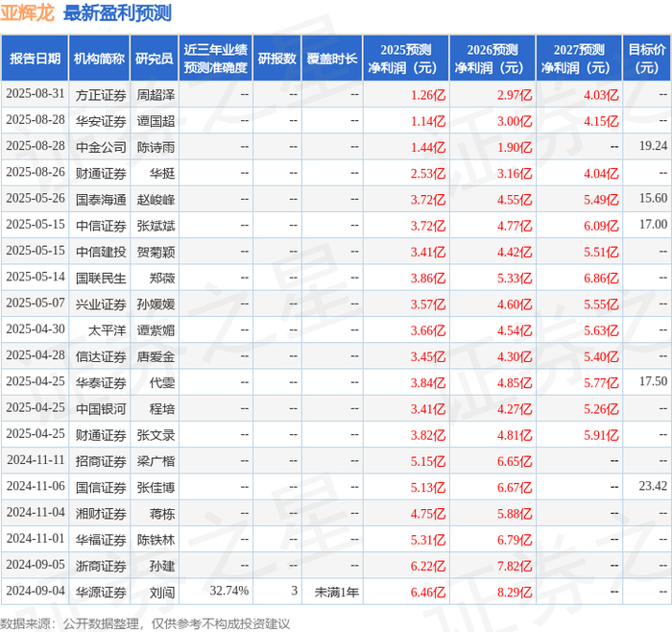Click the 2025-04-30 date cell
672x632 pixels.
(x=36, y=329)
